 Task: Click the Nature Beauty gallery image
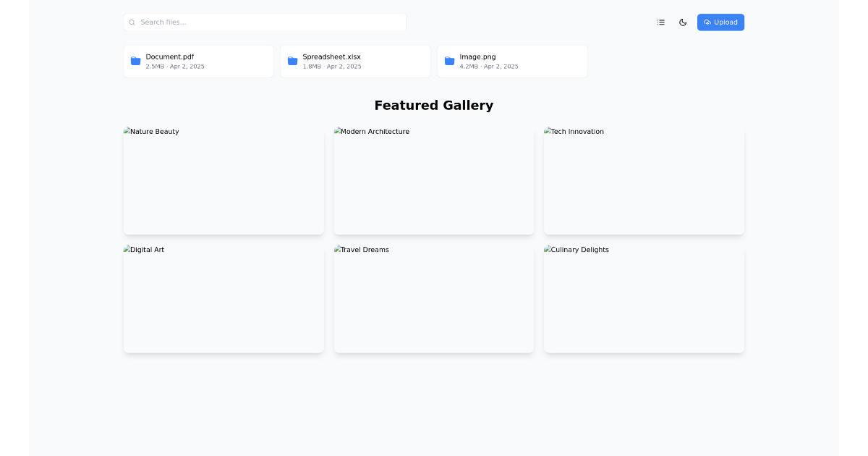pos(224,180)
